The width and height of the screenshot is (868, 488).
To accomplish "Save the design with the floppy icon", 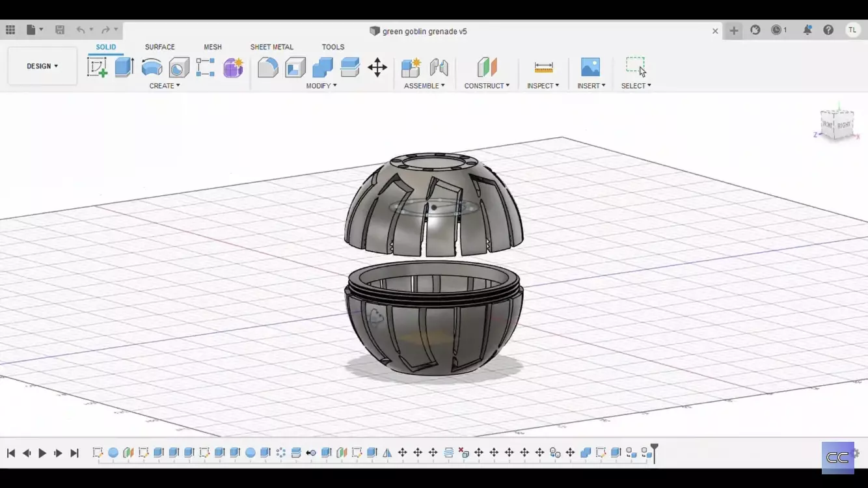I will pos(60,30).
